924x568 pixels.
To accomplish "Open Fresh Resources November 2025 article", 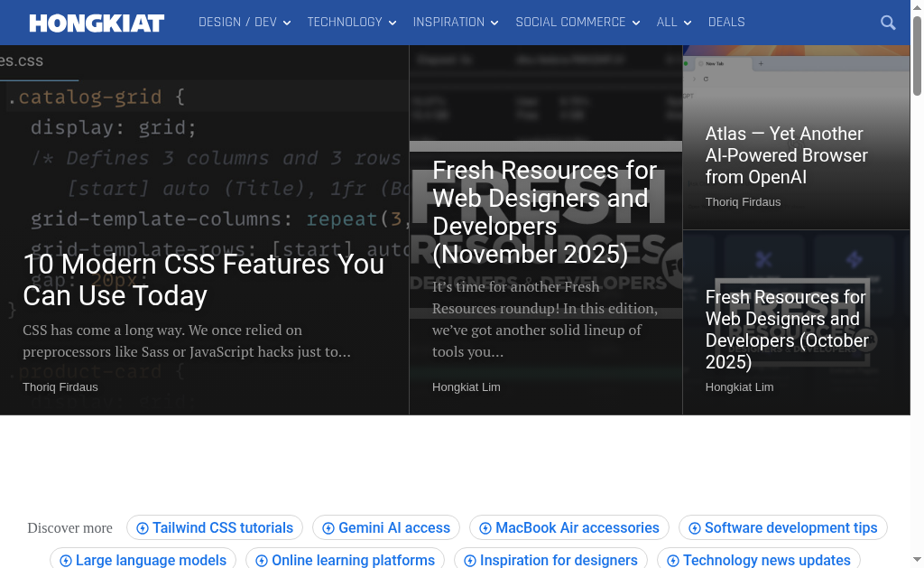I will pyautogui.click(x=545, y=212).
